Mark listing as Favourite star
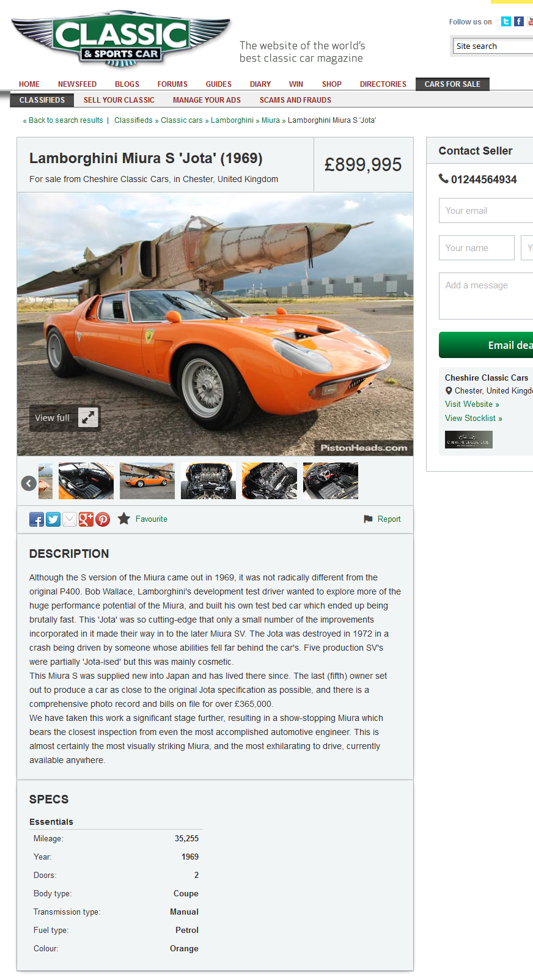The width and height of the screenshot is (533, 980). click(x=123, y=519)
